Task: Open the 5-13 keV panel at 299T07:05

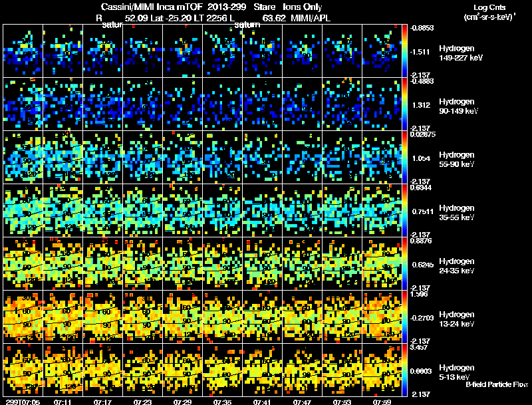Action: tap(23, 370)
